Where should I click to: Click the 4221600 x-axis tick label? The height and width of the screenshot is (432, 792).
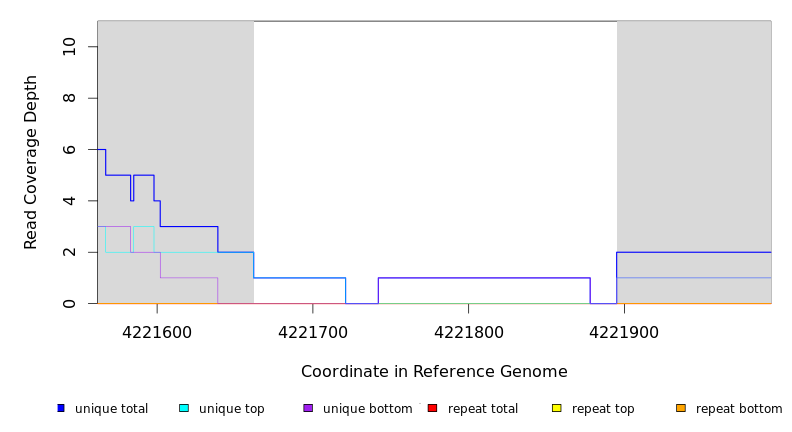tap(157, 332)
